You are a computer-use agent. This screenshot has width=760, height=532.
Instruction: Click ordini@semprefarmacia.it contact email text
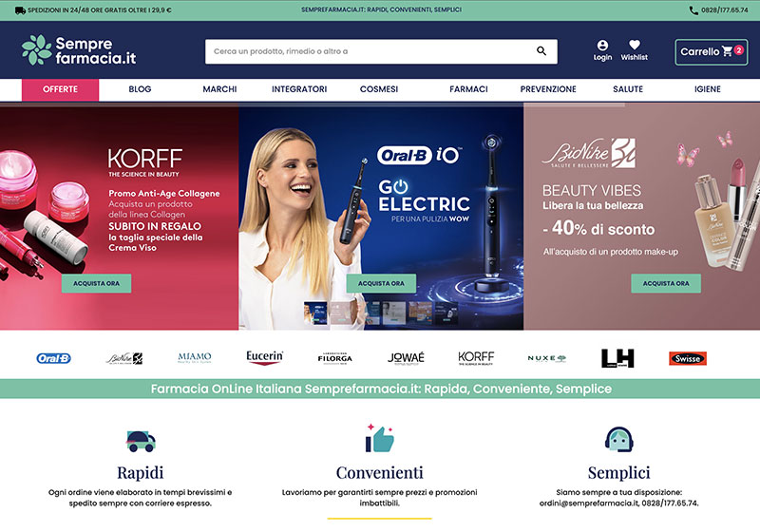pyautogui.click(x=589, y=503)
